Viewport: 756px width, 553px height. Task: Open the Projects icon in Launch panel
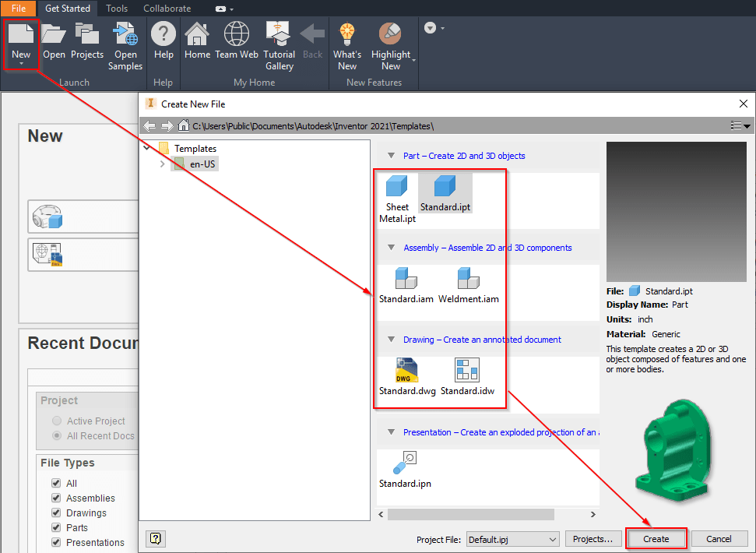[x=86, y=35]
